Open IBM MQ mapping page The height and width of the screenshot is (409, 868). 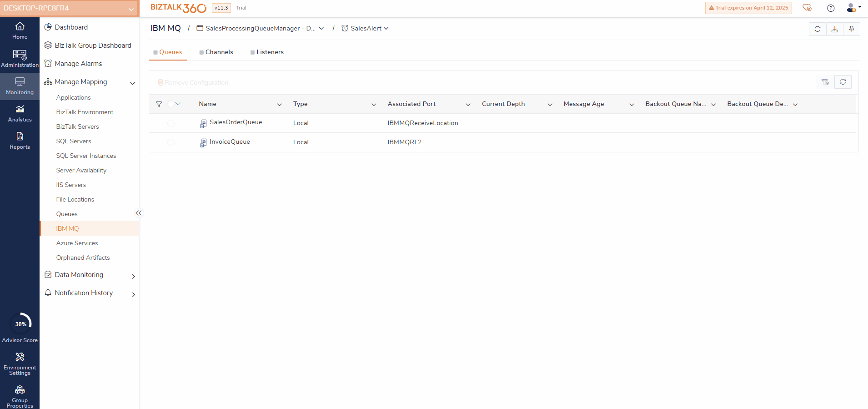tap(90, 228)
